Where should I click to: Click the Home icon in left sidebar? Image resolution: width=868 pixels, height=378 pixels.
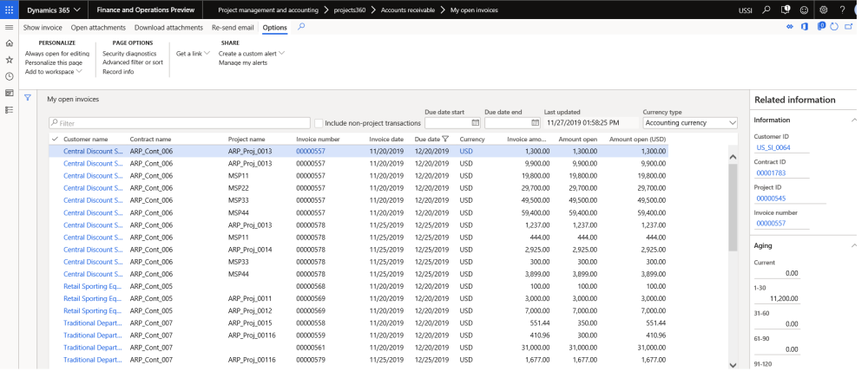coord(9,43)
